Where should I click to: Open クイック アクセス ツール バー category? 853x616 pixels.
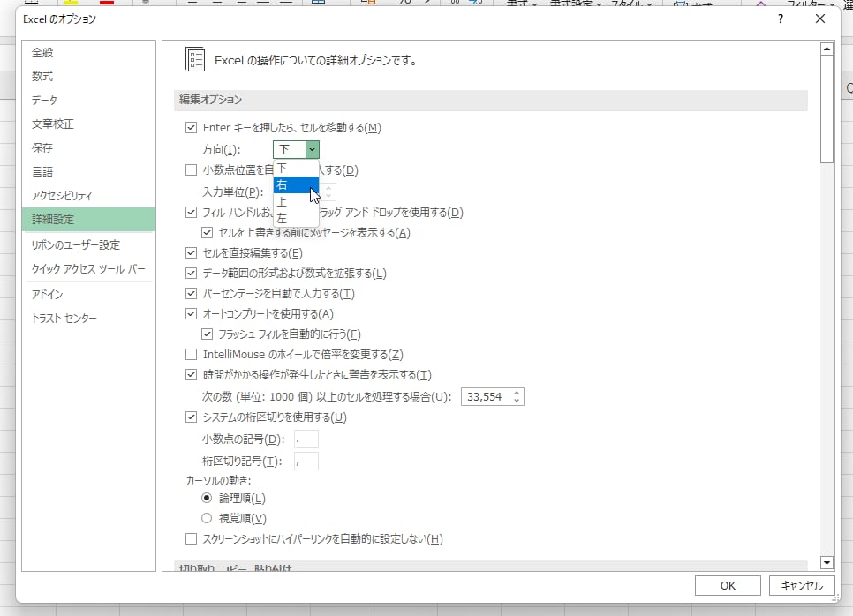[88, 269]
